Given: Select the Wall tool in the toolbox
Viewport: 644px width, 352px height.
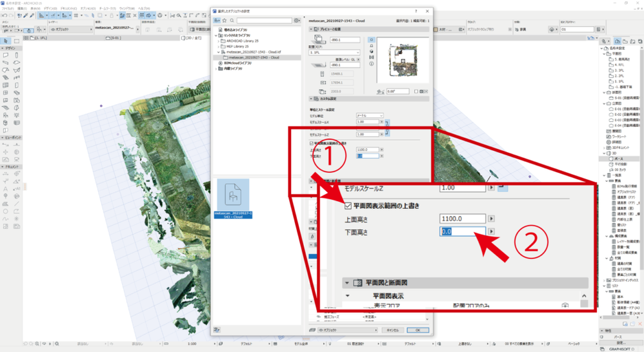Looking at the screenshot, I should coord(6,55).
